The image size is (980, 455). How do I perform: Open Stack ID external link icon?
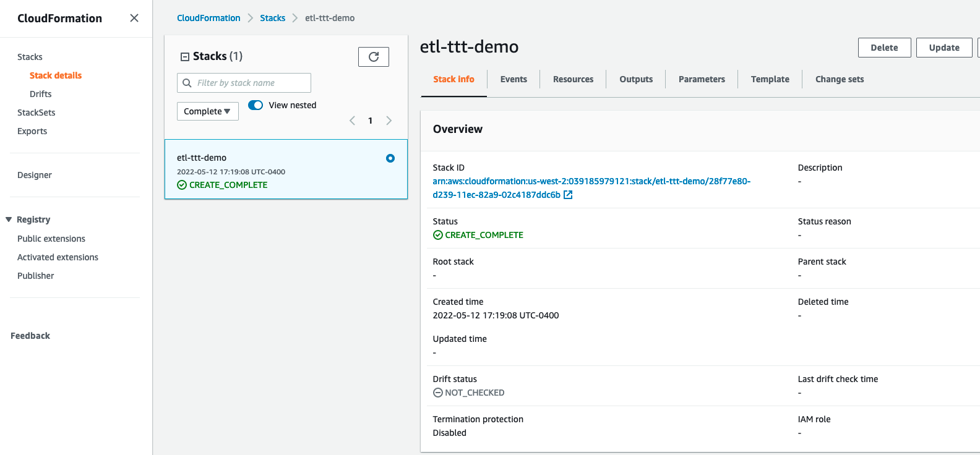pos(568,195)
